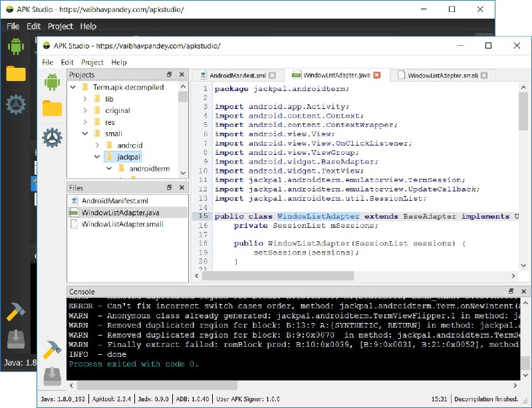The image size is (532, 408).
Task: Click Uber APK Signer: 1.0.0 status entry
Action: coord(247,399)
